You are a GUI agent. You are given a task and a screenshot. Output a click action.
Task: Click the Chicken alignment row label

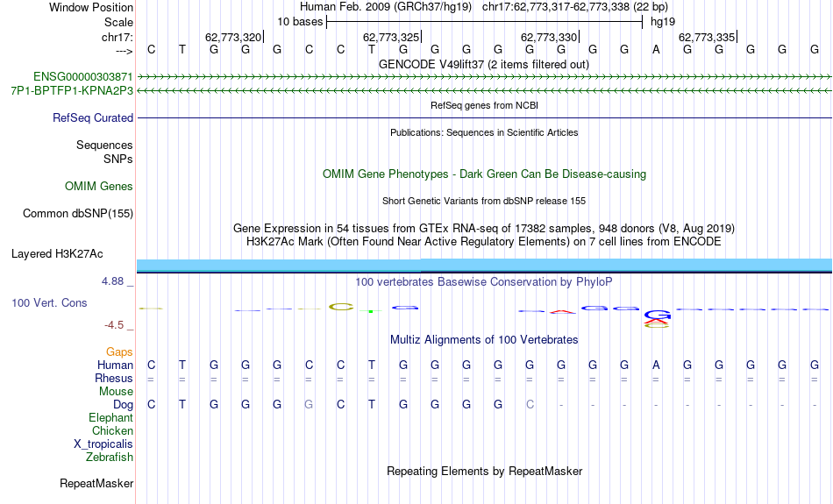coord(112,430)
